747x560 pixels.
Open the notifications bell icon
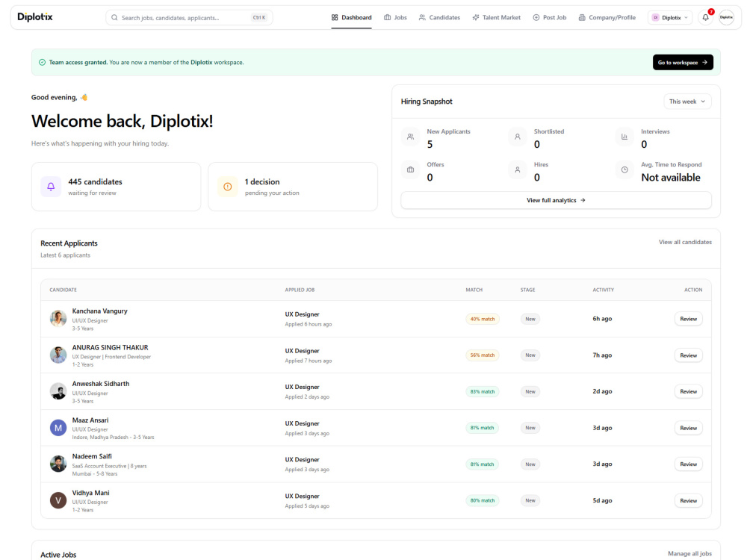[x=706, y=17]
